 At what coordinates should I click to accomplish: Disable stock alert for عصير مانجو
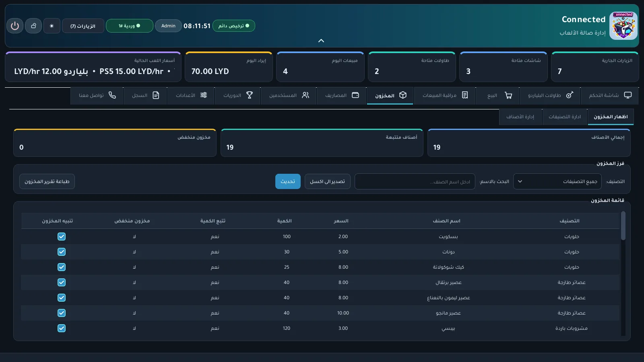62,313
